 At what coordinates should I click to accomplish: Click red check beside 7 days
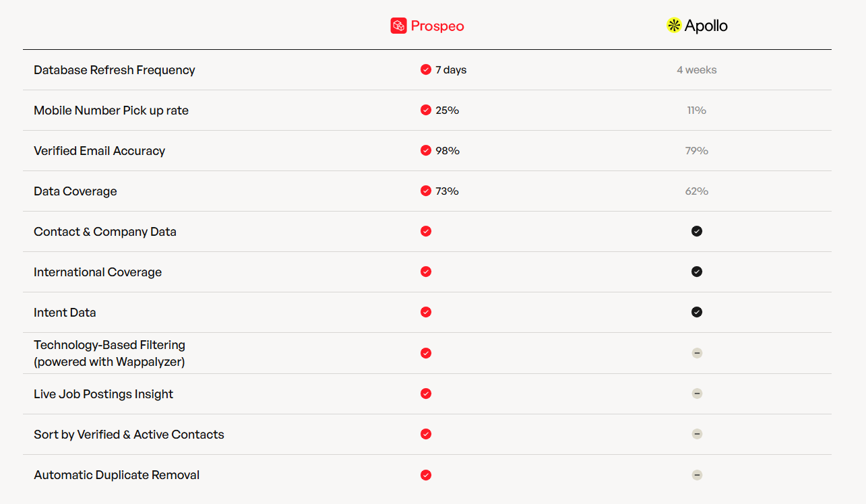click(x=426, y=69)
